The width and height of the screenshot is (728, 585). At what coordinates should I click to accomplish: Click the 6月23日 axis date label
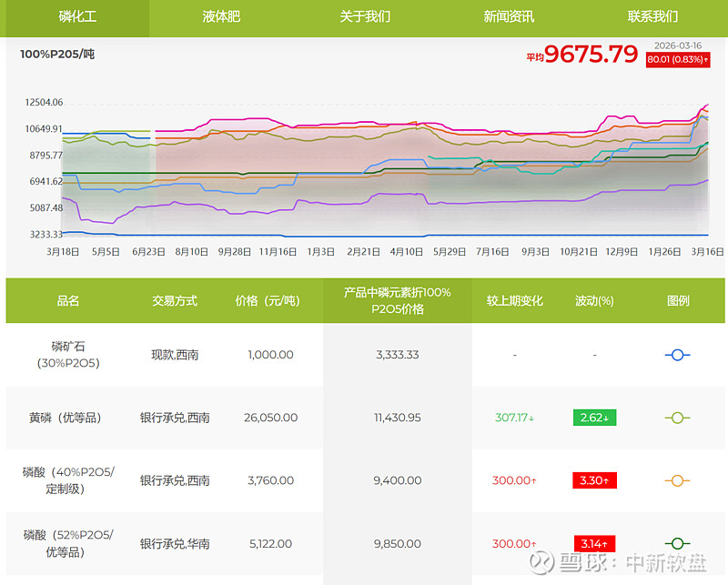(148, 252)
